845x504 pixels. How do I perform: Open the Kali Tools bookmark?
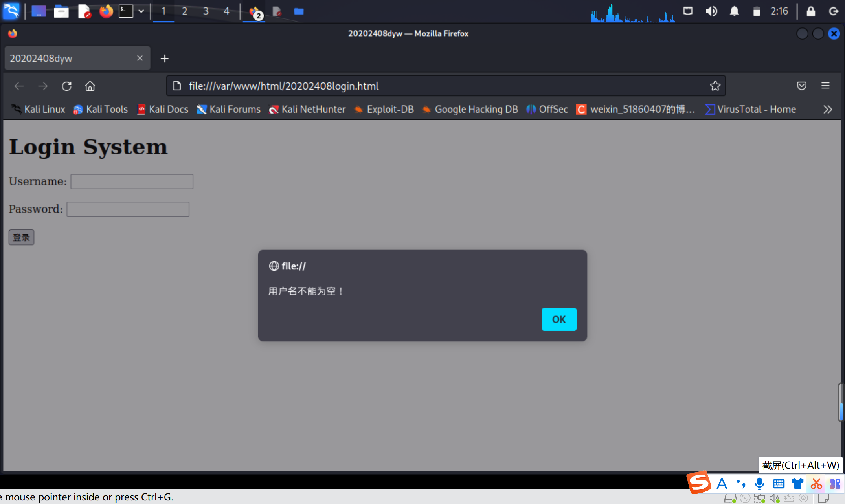(x=101, y=109)
